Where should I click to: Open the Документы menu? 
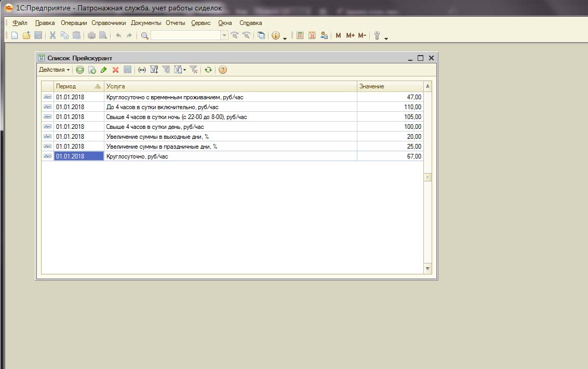pyautogui.click(x=146, y=23)
